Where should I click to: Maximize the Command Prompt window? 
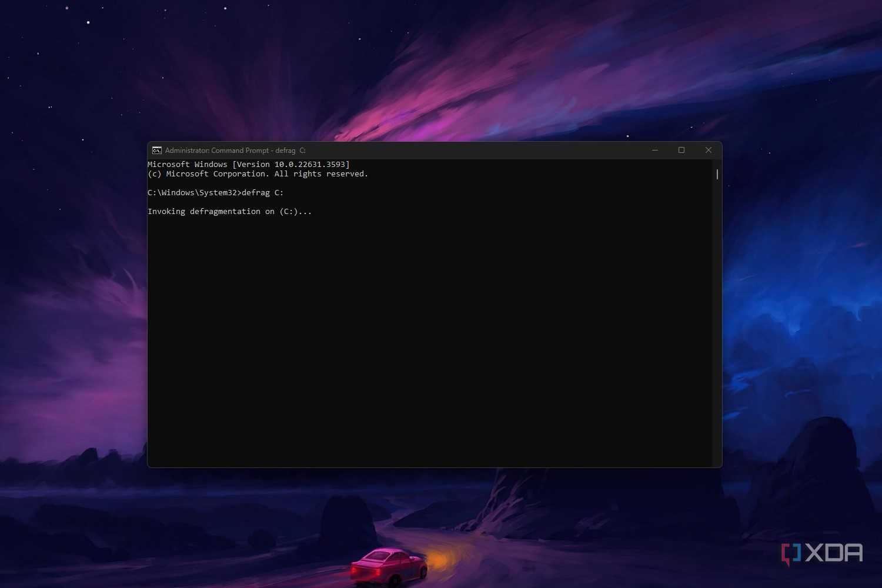click(681, 151)
